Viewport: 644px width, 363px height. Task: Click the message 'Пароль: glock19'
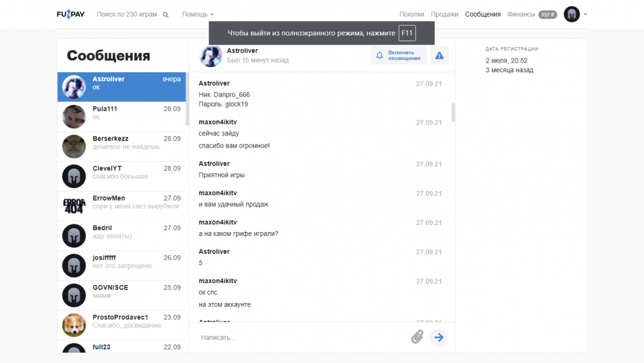click(x=223, y=104)
